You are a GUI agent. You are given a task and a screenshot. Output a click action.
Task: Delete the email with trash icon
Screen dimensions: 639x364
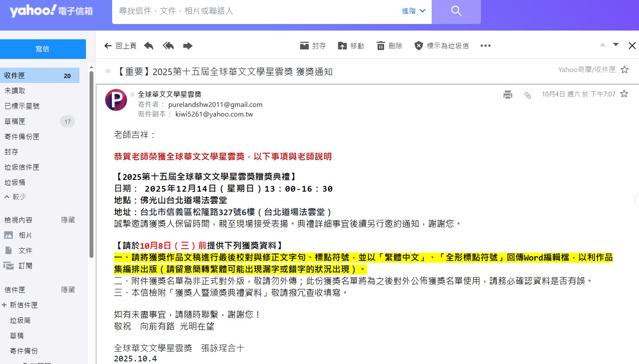[x=389, y=46]
